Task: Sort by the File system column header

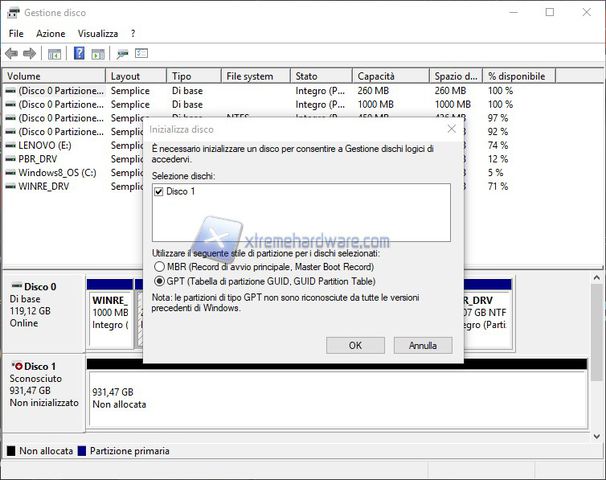Action: click(x=255, y=76)
